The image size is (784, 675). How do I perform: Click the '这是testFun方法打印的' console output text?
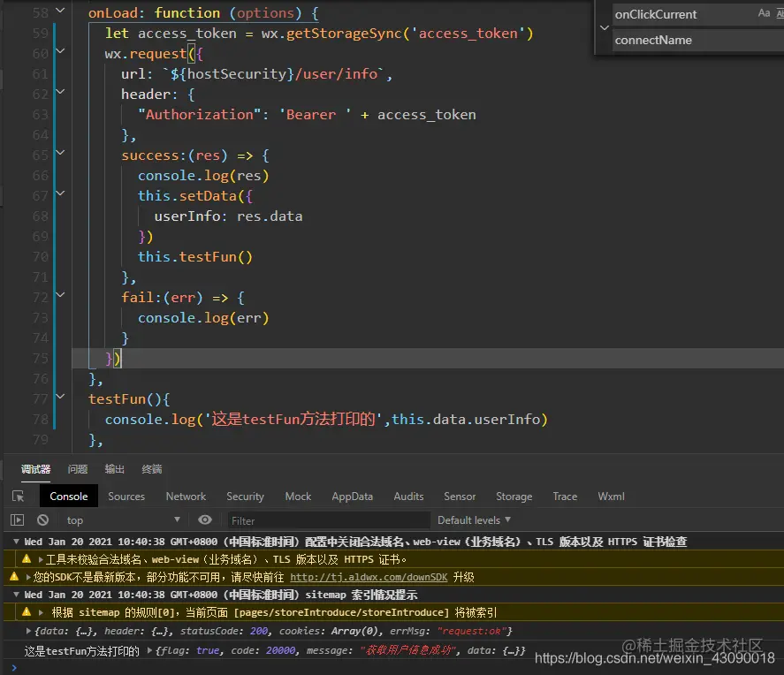pos(82,650)
